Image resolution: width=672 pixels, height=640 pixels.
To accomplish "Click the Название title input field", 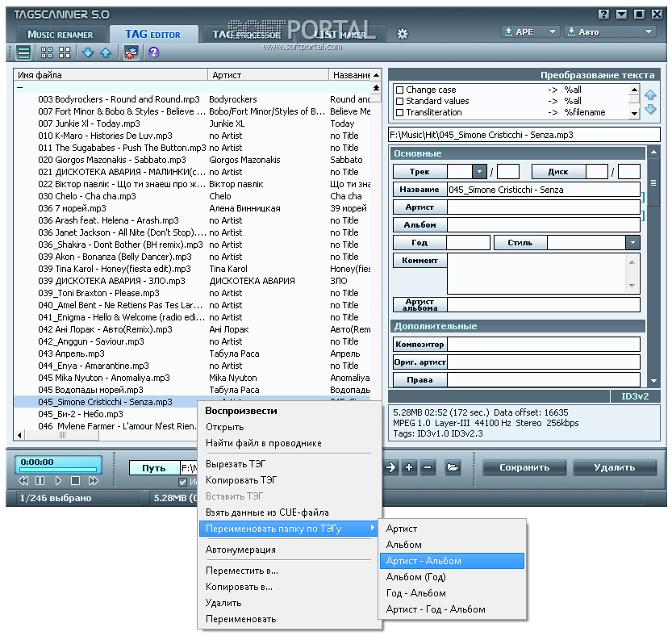I will (x=544, y=190).
